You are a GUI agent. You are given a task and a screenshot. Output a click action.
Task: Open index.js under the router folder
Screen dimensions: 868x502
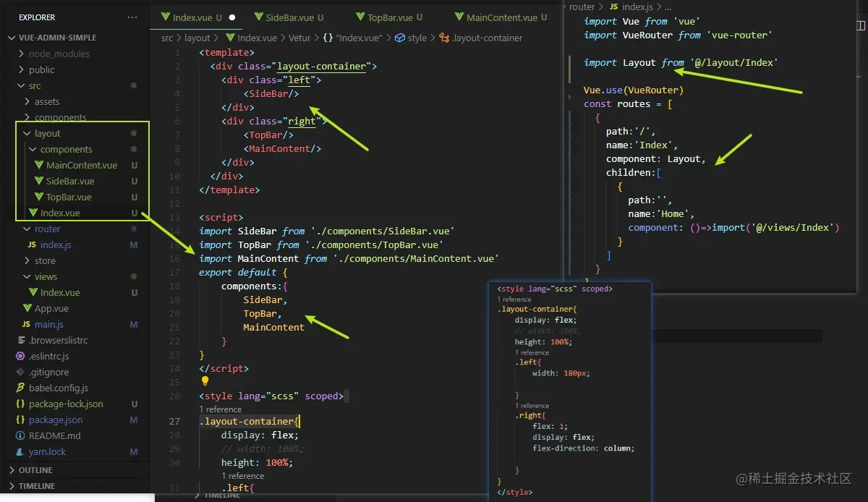pos(56,244)
